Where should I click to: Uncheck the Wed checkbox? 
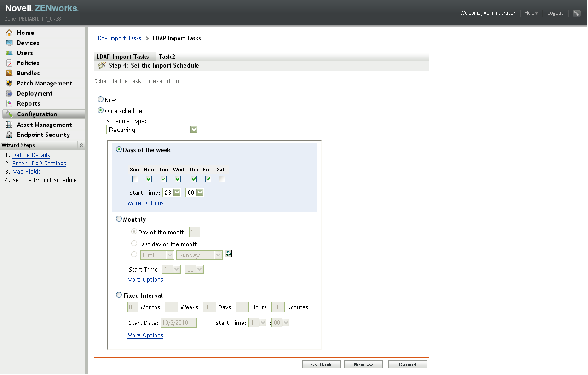tap(178, 179)
